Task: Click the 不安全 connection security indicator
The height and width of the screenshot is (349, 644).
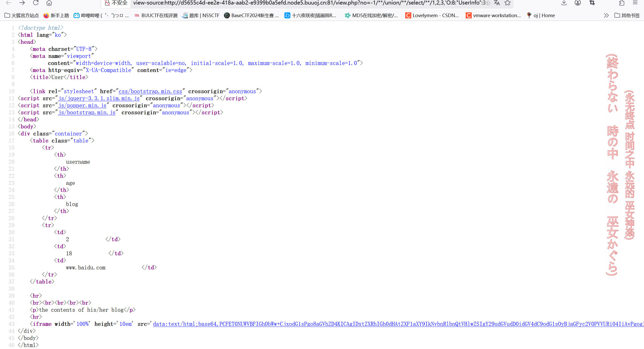Action: pos(116,3)
